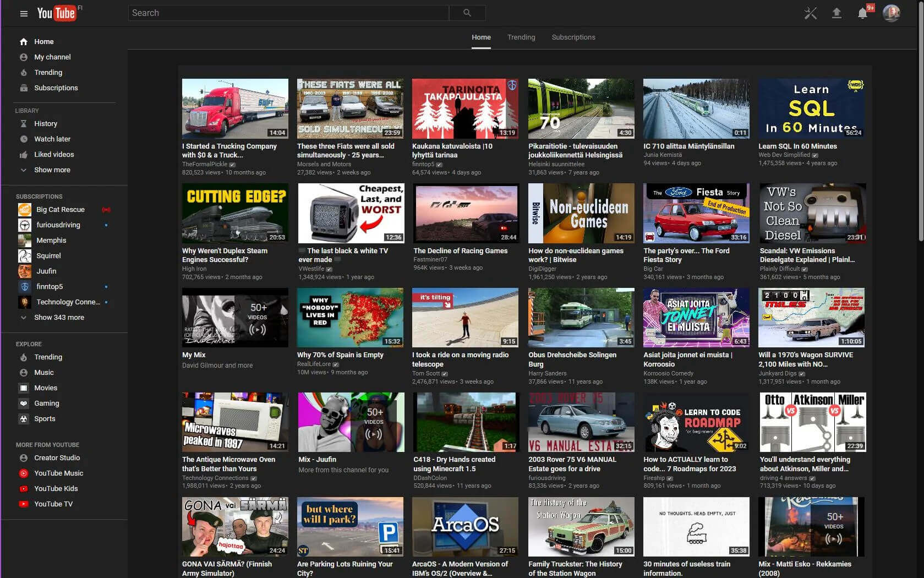Click the Movies icon under Explore
This screenshot has width=924, height=578.
[24, 388]
